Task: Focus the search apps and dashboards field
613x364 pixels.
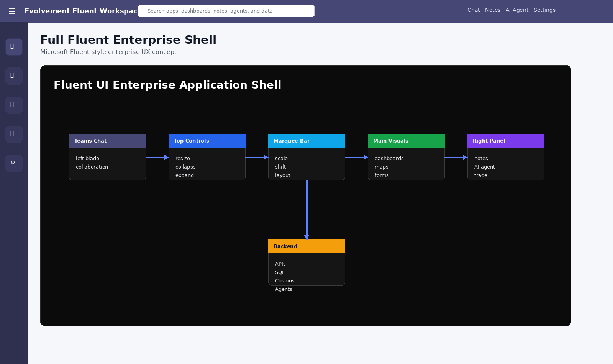Action: [226, 11]
